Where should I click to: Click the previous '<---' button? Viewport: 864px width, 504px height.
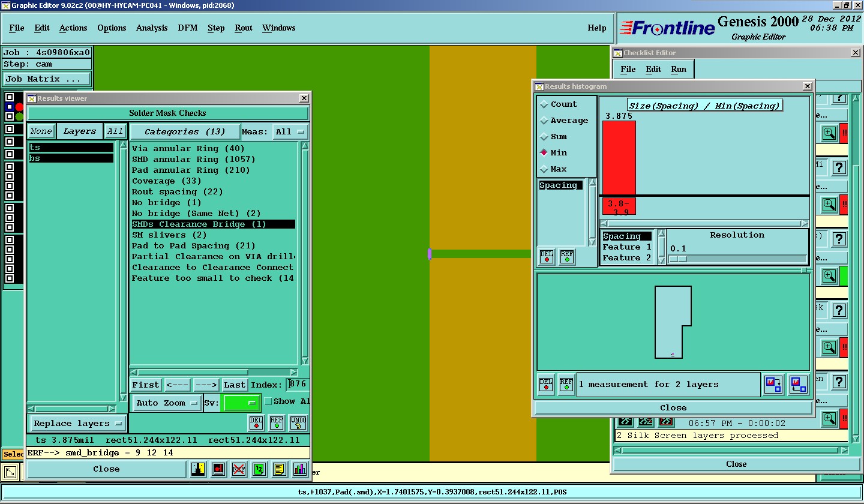[178, 385]
